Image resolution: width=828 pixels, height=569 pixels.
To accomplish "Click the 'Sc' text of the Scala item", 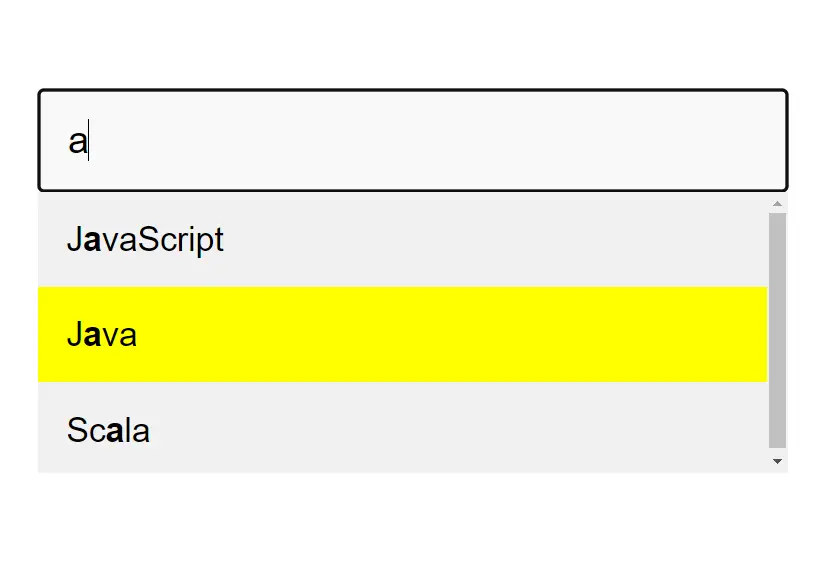I will point(85,431).
